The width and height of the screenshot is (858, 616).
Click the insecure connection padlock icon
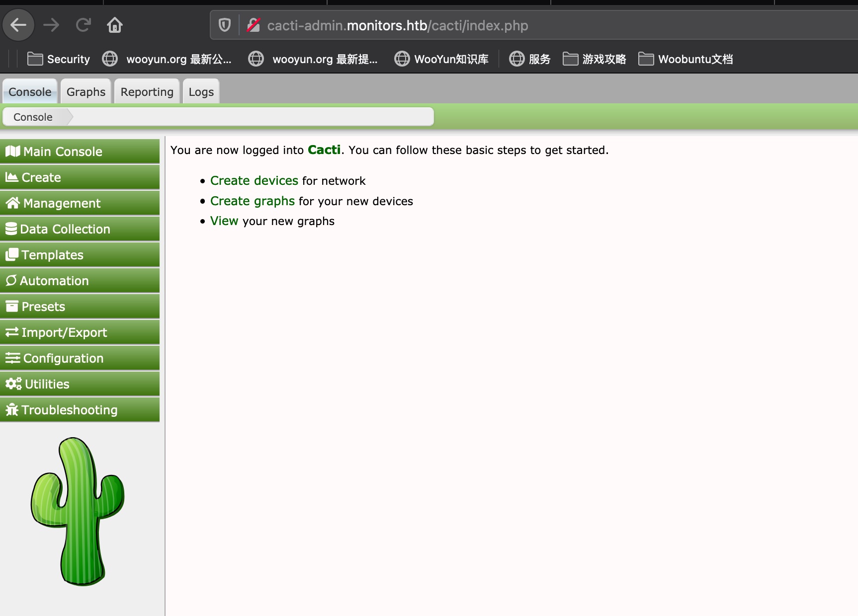click(x=254, y=25)
